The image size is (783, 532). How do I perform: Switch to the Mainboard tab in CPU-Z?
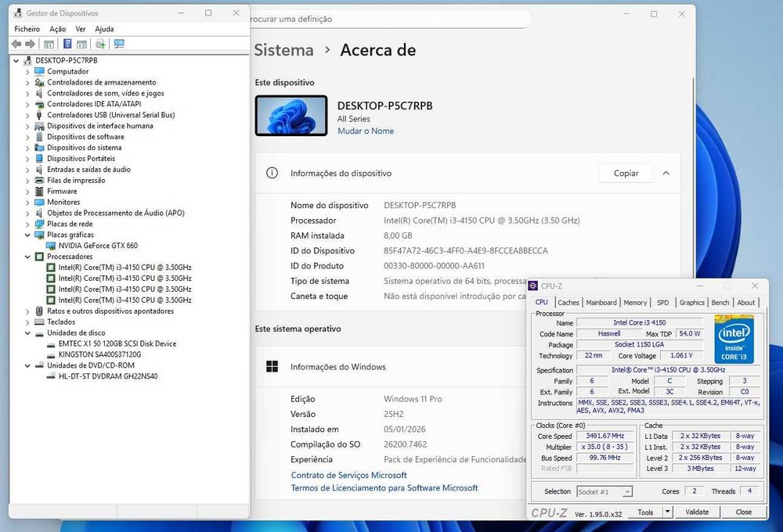[x=601, y=303]
